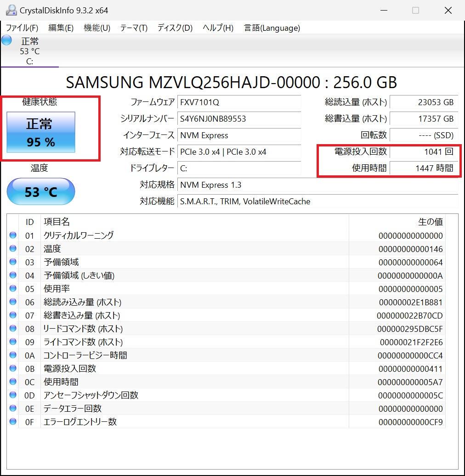Click the transfer mode field PCIe 3.0 x4
The image size is (465, 476).
click(x=239, y=152)
